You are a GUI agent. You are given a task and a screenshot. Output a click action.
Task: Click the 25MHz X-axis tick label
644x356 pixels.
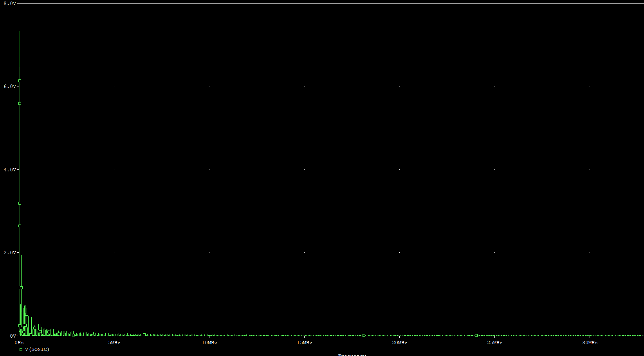[x=495, y=343]
